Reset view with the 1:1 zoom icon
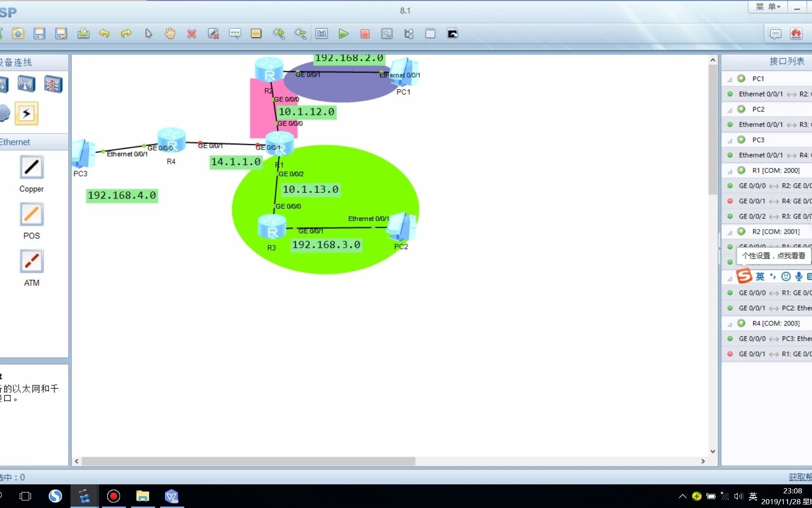 click(x=321, y=33)
